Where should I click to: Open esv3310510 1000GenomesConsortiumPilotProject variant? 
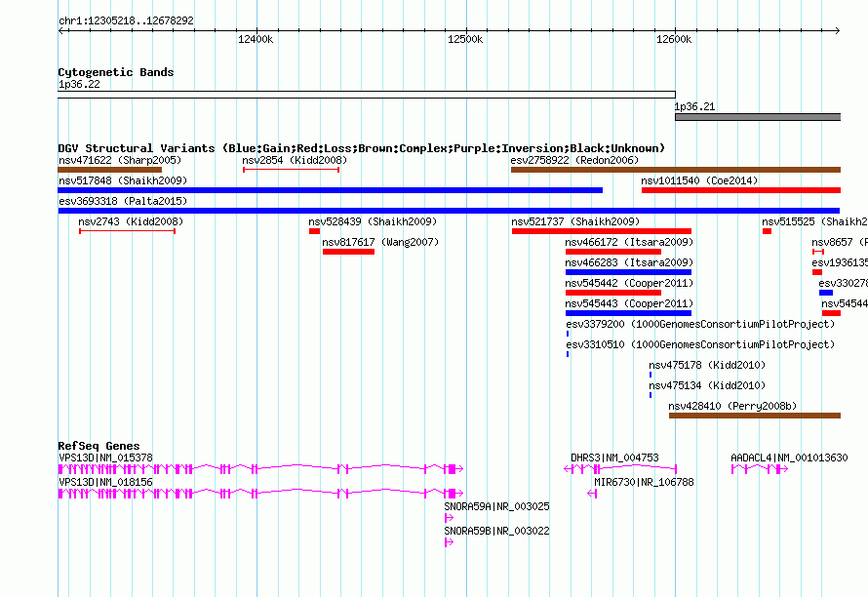[x=699, y=344]
